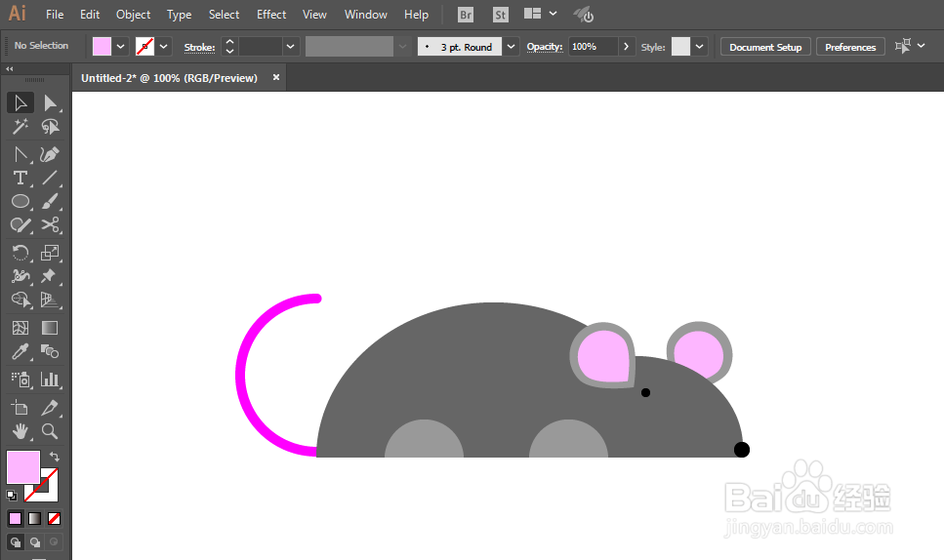
Task: Open Adobe Stock via St icon
Action: (x=500, y=15)
